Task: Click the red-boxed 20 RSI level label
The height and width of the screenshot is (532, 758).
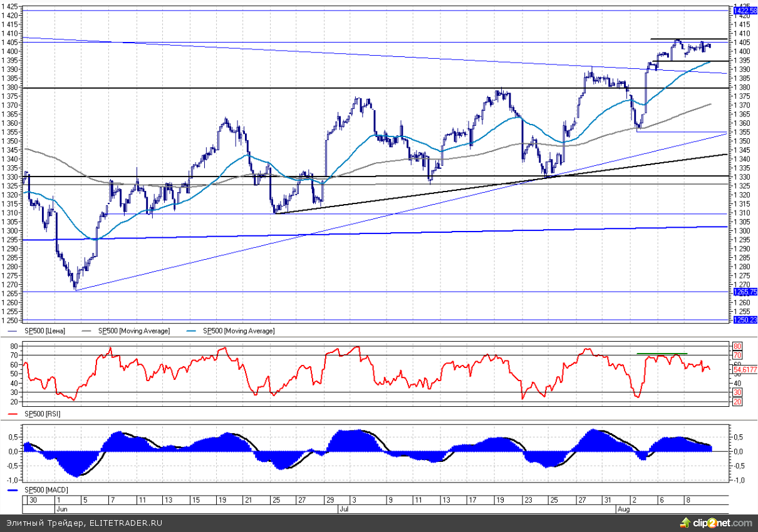Action: [737, 401]
